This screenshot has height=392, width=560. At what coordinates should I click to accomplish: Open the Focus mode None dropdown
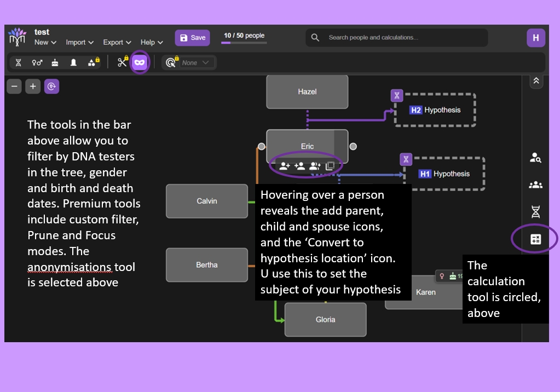[196, 63]
